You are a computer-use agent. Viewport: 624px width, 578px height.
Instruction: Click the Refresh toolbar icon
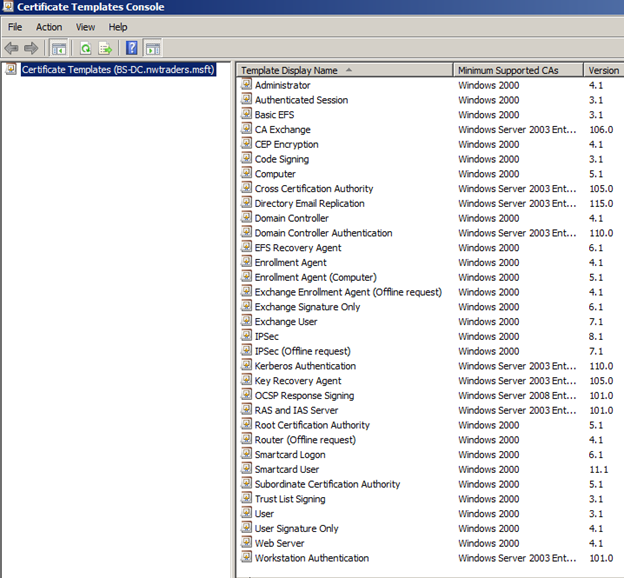point(86,49)
